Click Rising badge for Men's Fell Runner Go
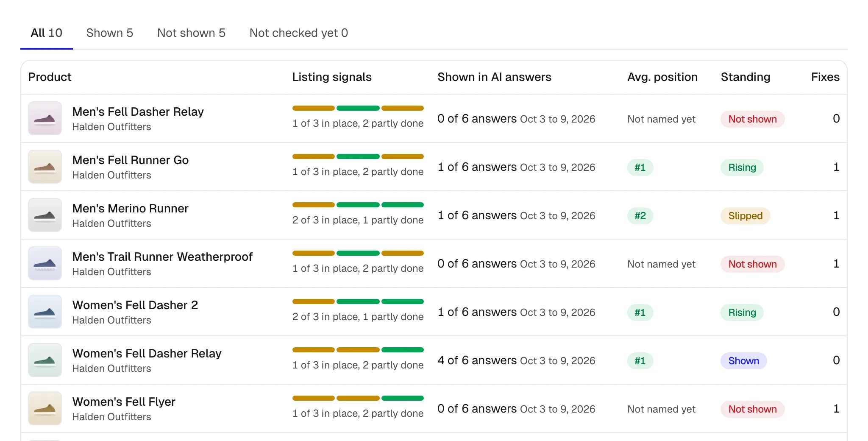The width and height of the screenshot is (868, 441). pos(742,167)
